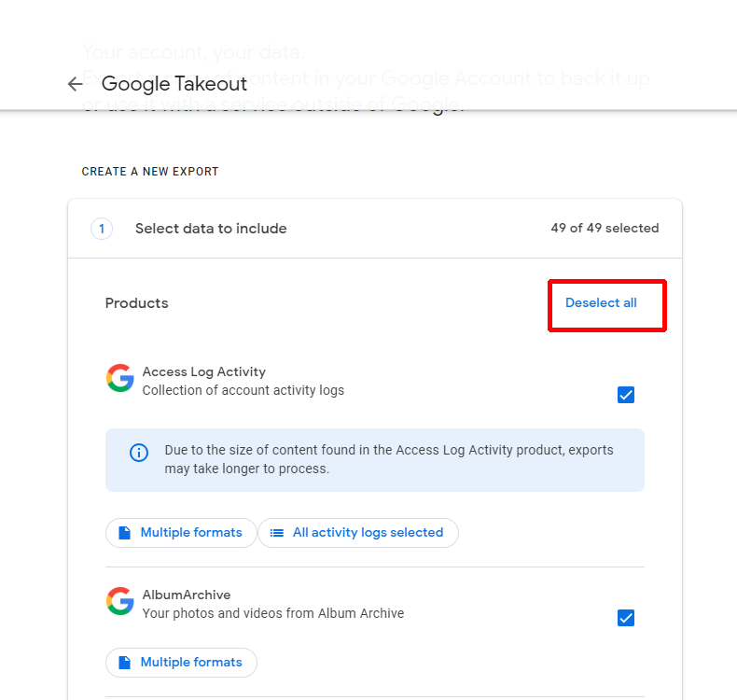The image size is (737, 700).
Task: Click the info icon in the blue notice
Action: (x=139, y=453)
